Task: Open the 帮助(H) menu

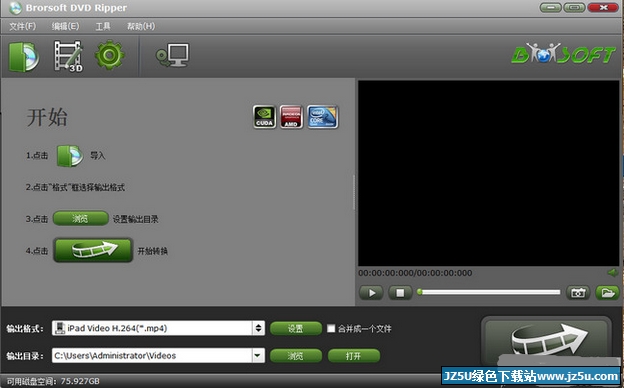Action: 141,26
